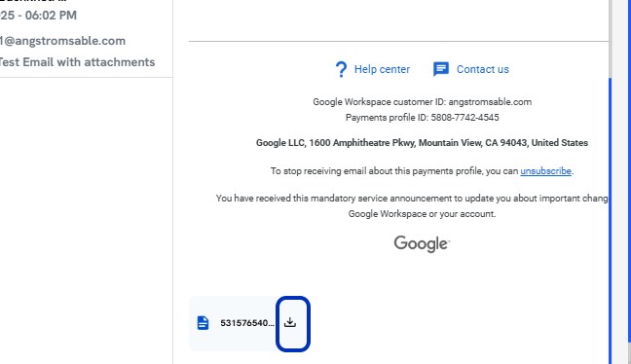This screenshot has height=364, width=631.
Task: Open the Contact us link
Action: click(x=483, y=69)
